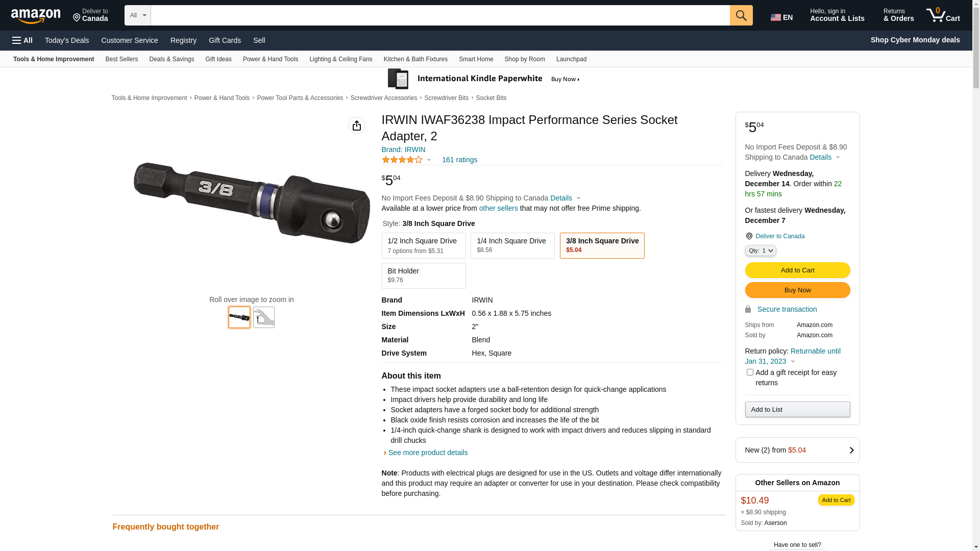Screen dimensions: 980x551
Task: Click the search magnifier button
Action: point(741,15)
